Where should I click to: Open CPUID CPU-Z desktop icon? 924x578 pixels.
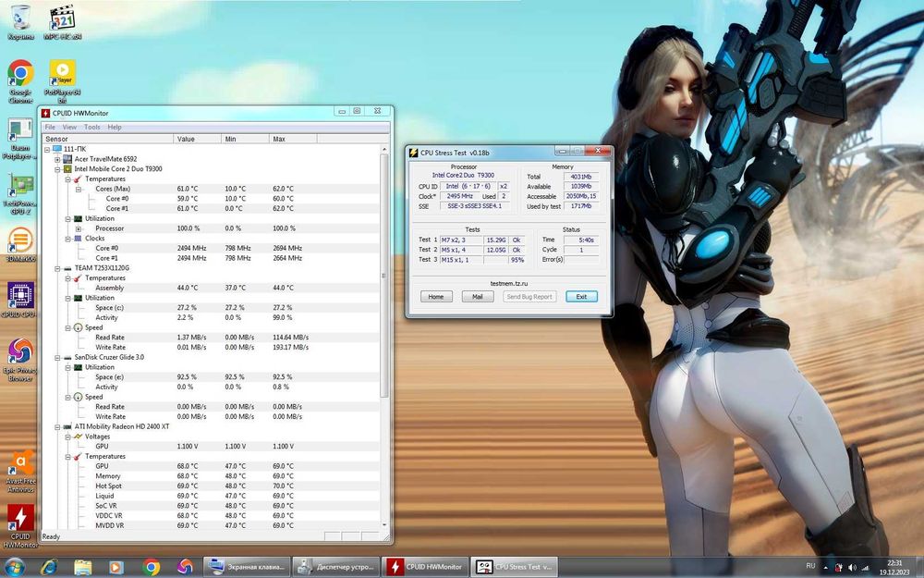pos(20,300)
